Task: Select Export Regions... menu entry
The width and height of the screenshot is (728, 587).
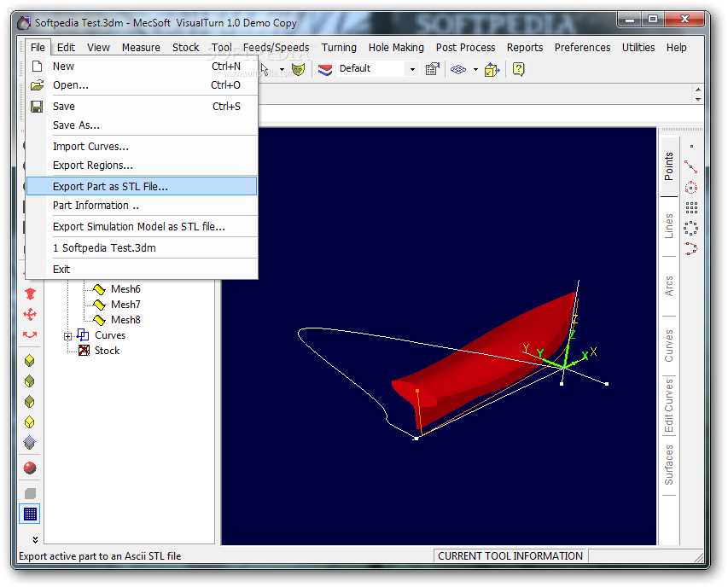Action: tap(142, 166)
